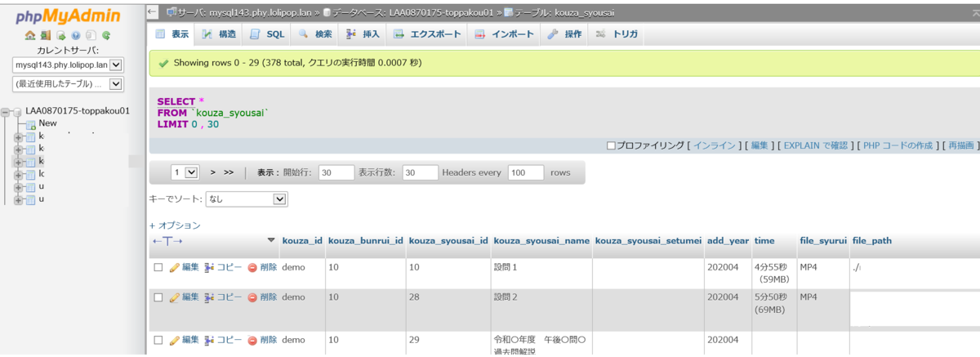980x357 pixels.
Task: Open the page number dropdown showing 1
Action: tap(185, 172)
